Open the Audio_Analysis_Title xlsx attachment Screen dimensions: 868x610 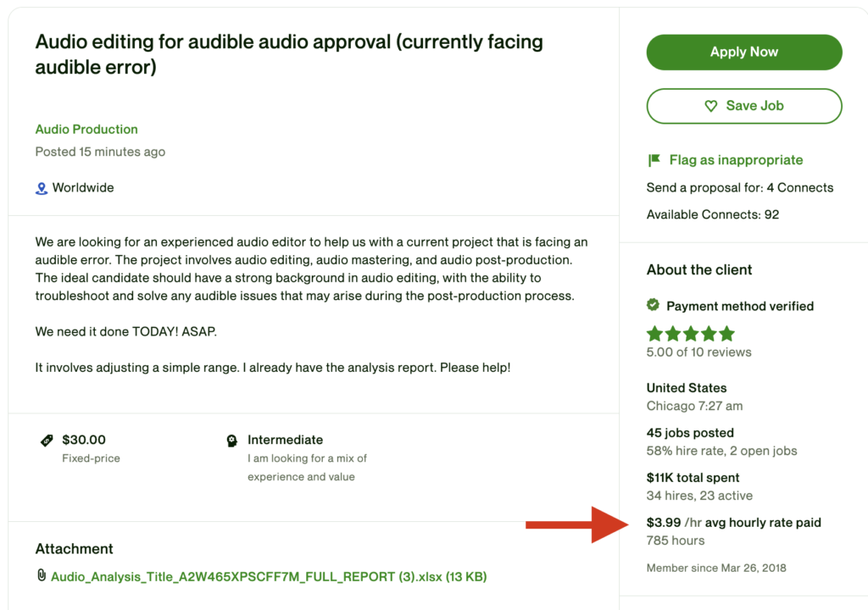tap(268, 577)
